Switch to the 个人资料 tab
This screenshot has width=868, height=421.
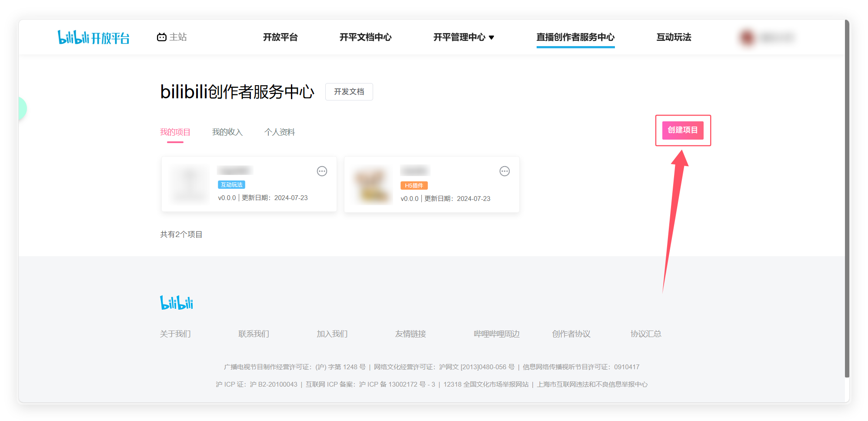280,132
